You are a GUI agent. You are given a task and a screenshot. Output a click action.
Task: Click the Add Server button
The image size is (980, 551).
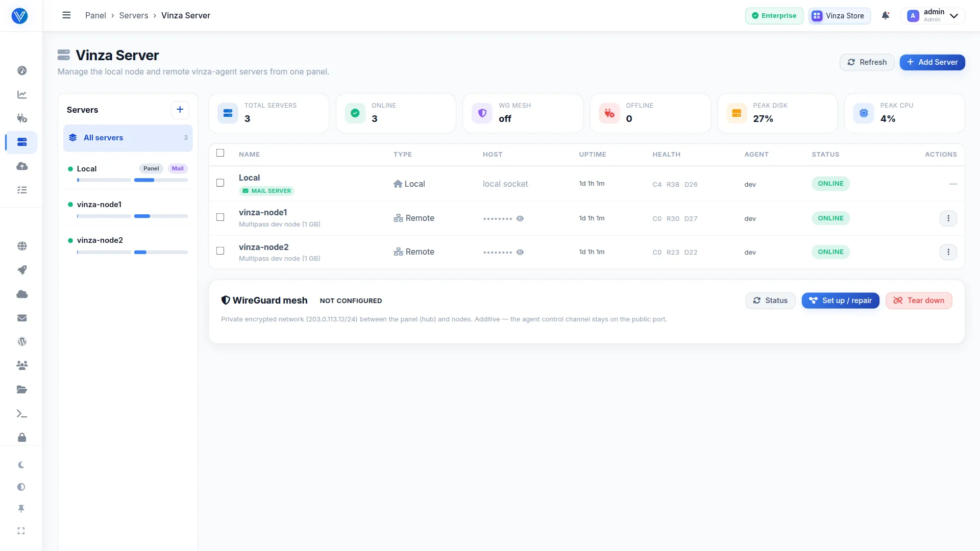pyautogui.click(x=932, y=62)
